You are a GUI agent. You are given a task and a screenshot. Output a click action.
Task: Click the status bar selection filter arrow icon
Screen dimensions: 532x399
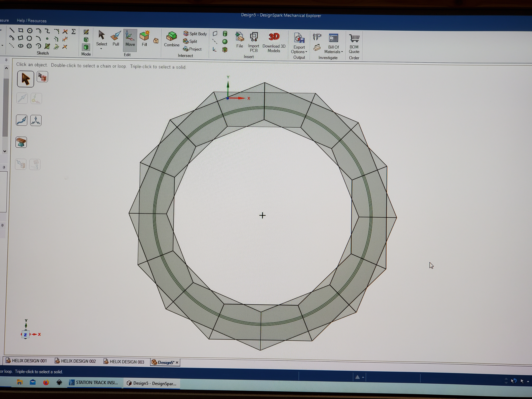pos(522,381)
